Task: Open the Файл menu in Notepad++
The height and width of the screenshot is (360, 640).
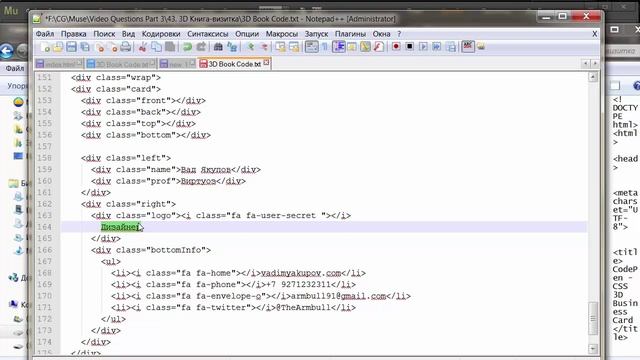Action: [45, 34]
